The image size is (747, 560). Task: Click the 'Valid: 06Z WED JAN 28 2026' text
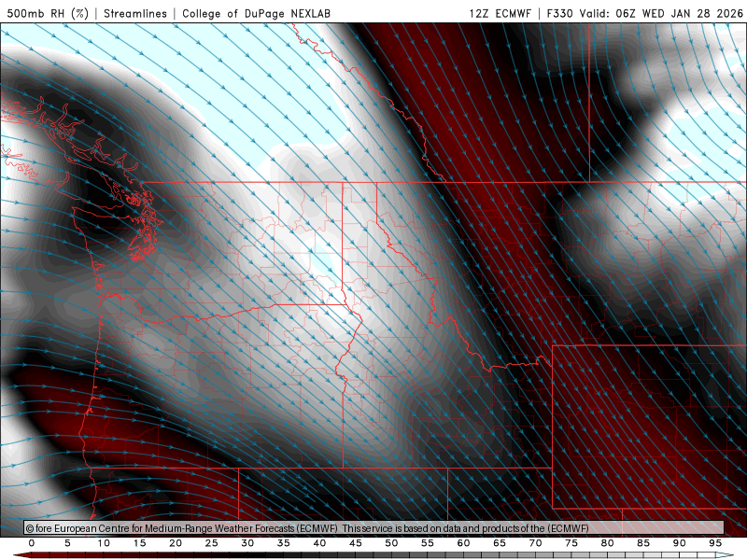(x=661, y=13)
